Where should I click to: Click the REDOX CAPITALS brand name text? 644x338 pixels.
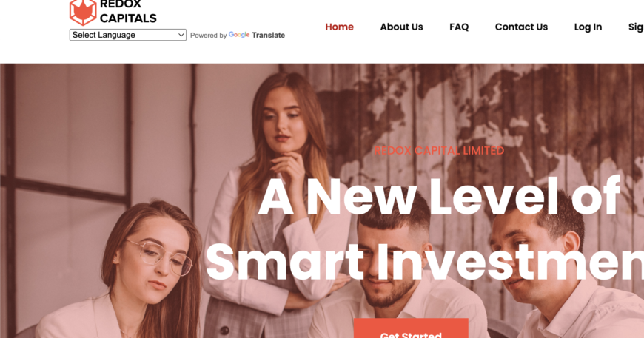coord(128,12)
